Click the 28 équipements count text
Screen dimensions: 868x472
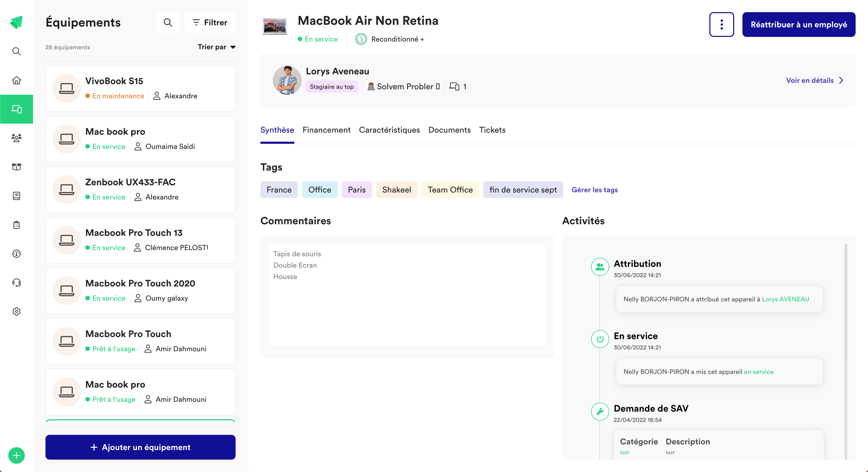point(68,47)
